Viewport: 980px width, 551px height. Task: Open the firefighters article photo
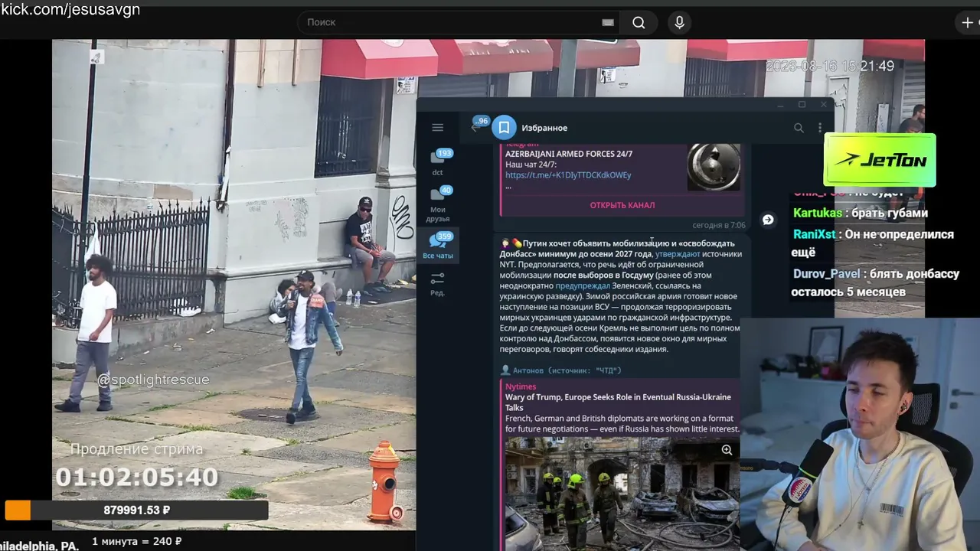(x=622, y=494)
